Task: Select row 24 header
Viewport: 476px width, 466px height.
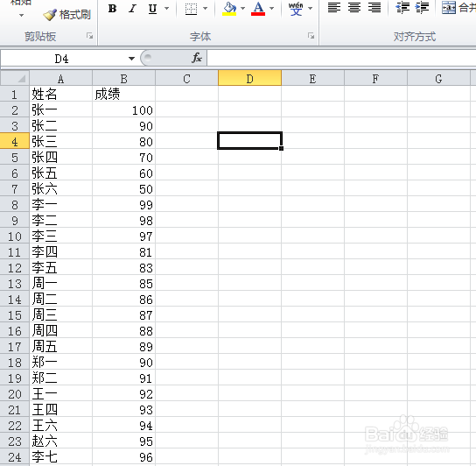Action: pyautogui.click(x=15, y=457)
